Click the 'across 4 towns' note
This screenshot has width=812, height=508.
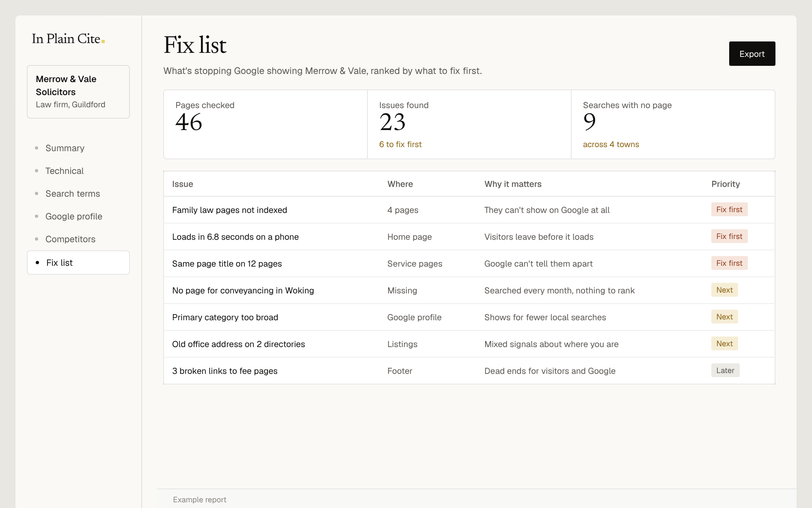(611, 144)
